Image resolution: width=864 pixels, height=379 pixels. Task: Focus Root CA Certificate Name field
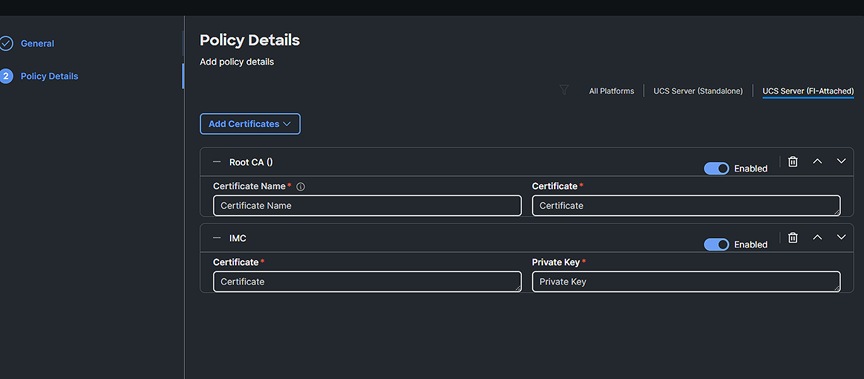(x=367, y=205)
